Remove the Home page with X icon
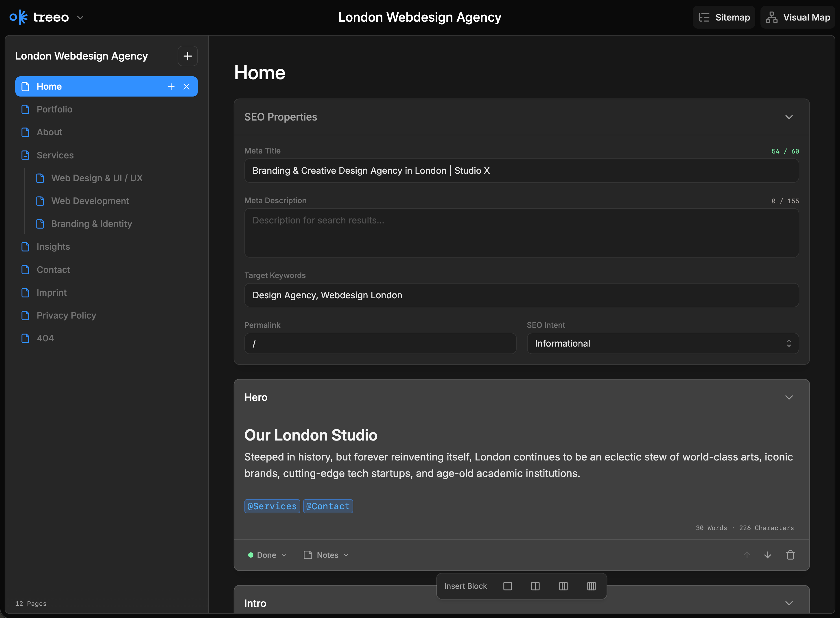This screenshot has width=840, height=618. 186,86
